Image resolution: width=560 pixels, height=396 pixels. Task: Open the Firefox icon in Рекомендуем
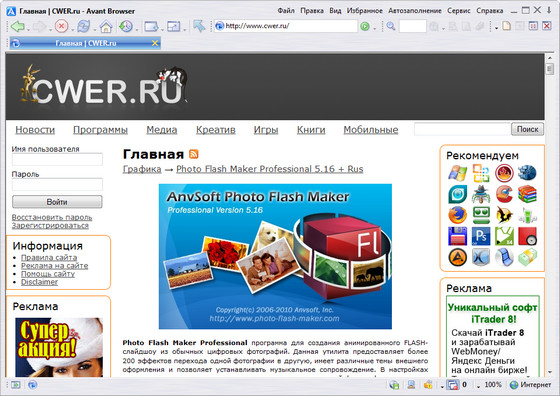[458, 215]
